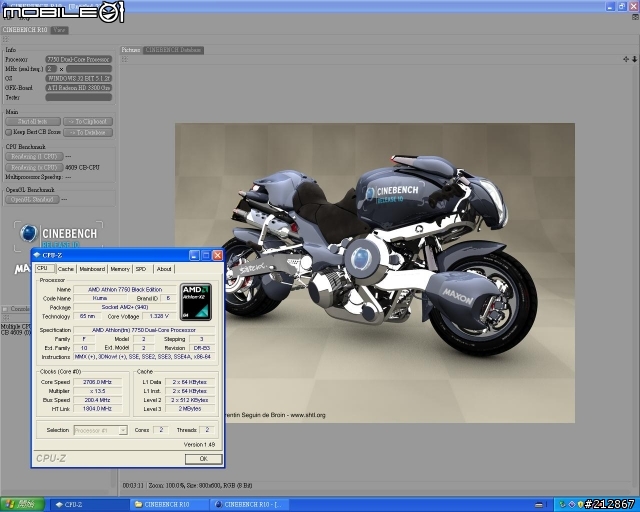
Task: Open the Cache tab in CPU-Z
Action: 66,269
